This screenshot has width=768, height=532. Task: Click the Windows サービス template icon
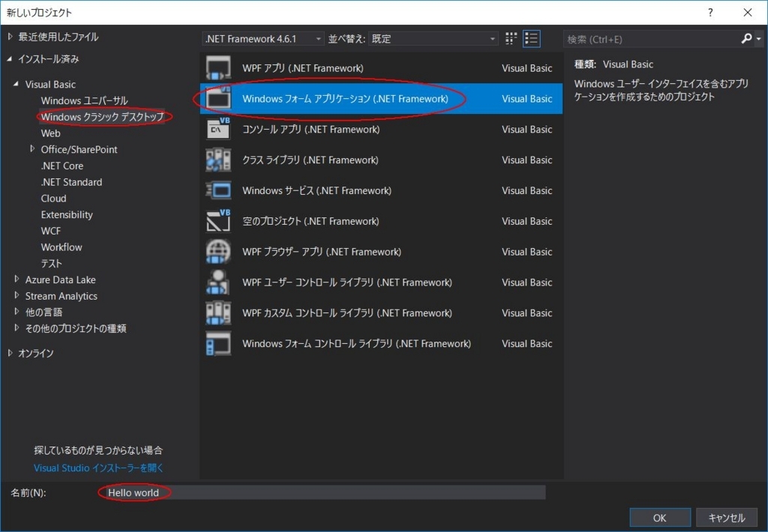pyautogui.click(x=218, y=190)
